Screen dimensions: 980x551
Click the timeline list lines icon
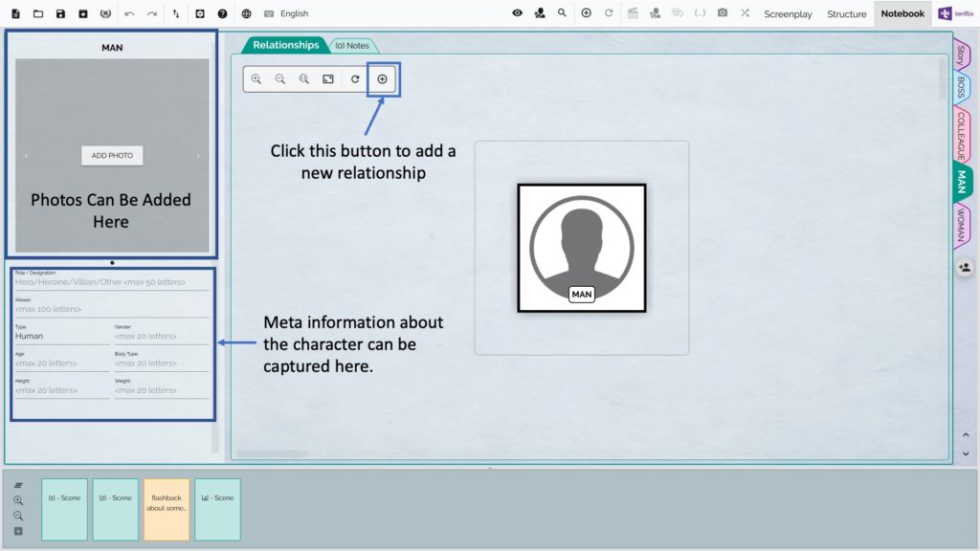tap(18, 485)
